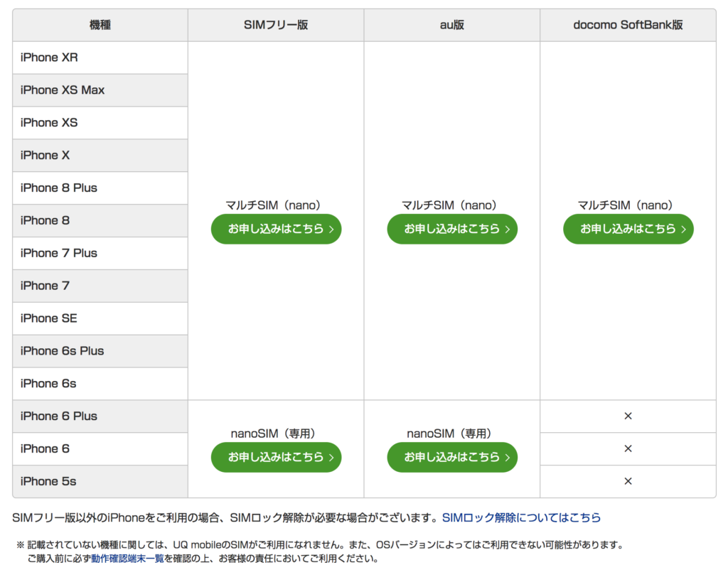Select the iPhone 6s Plus row label

[63, 351]
